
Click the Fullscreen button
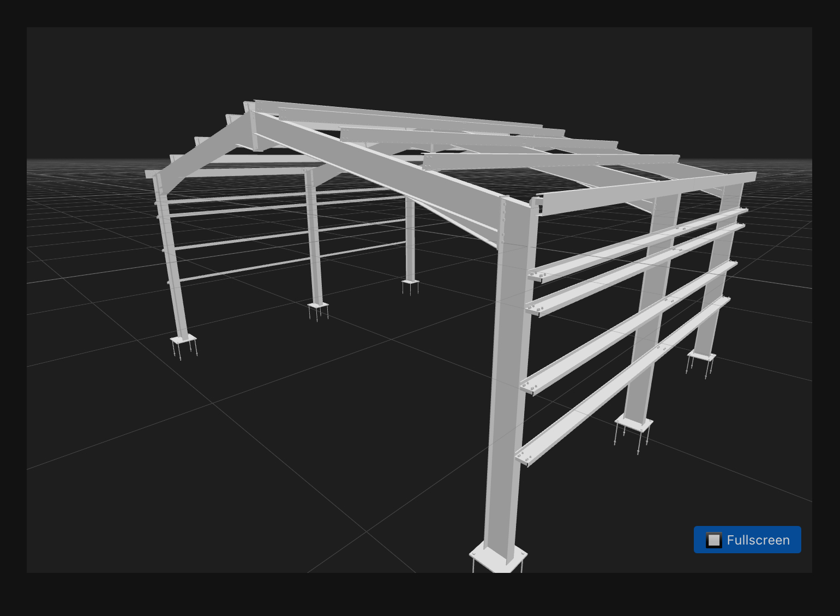coord(747,540)
